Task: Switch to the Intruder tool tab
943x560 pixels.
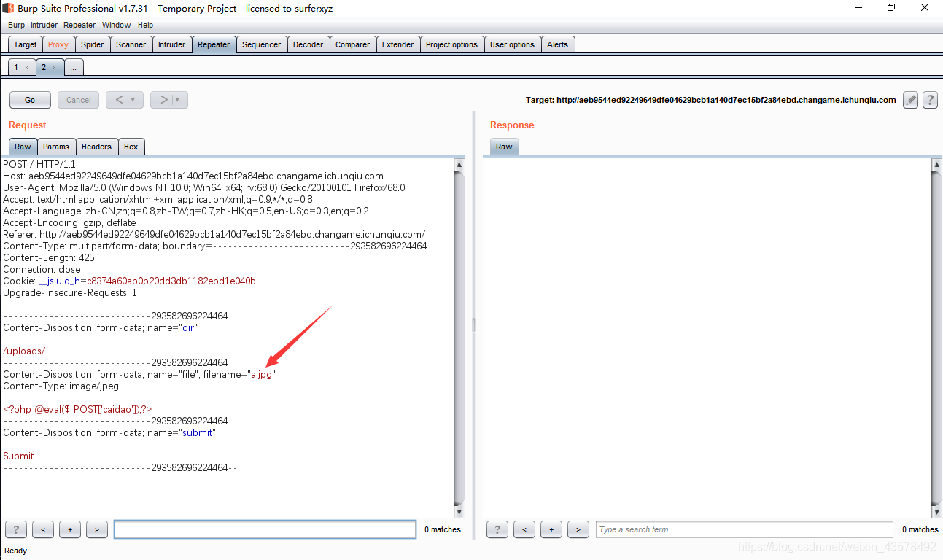Action: (x=172, y=44)
